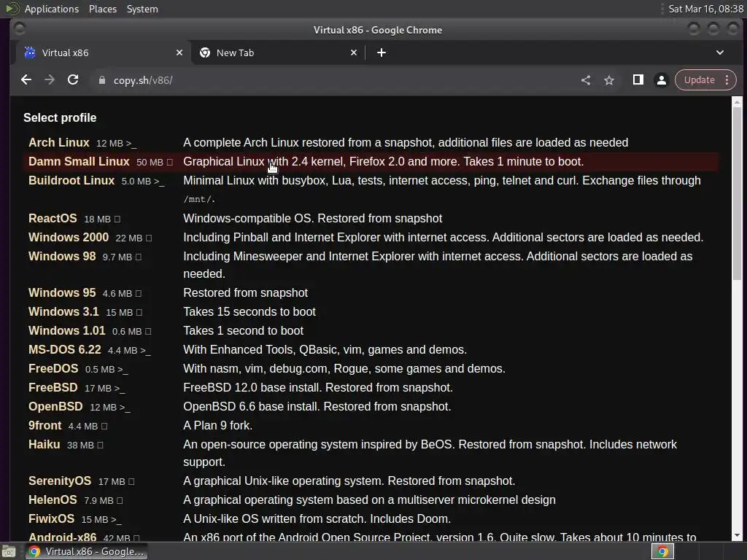Open the Places menu
This screenshot has height=560, width=747.
pos(102,9)
